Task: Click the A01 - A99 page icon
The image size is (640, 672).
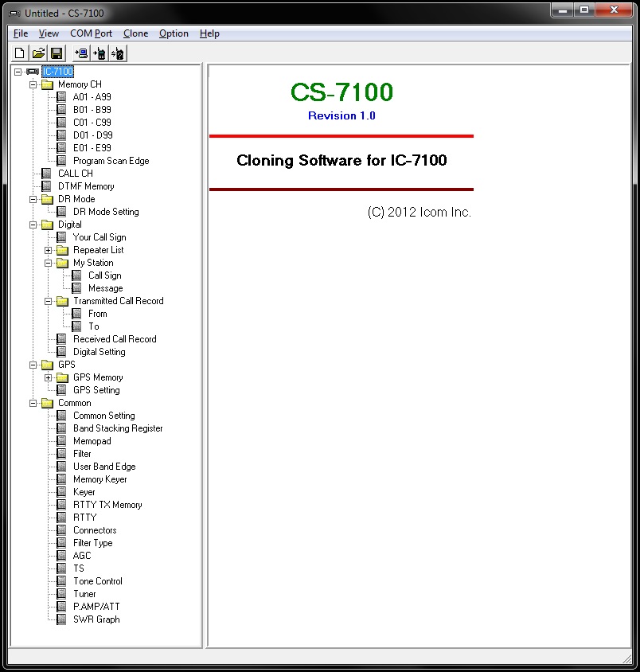Action: click(61, 97)
